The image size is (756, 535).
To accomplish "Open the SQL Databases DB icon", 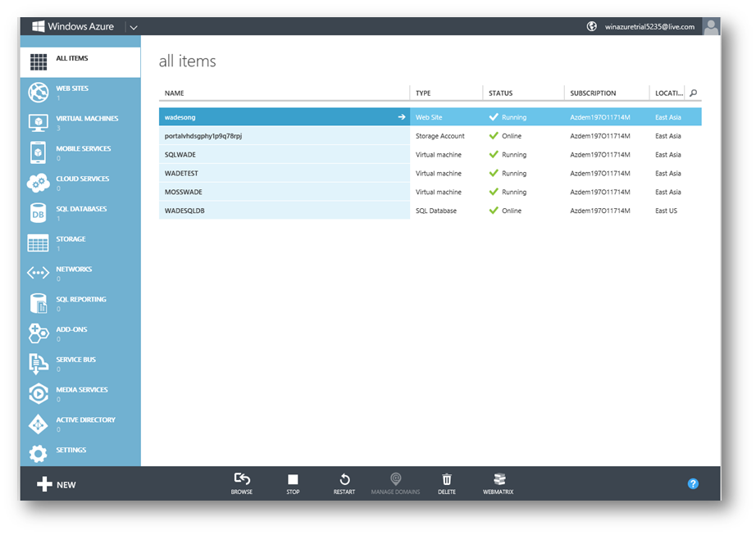I will tap(38, 213).
